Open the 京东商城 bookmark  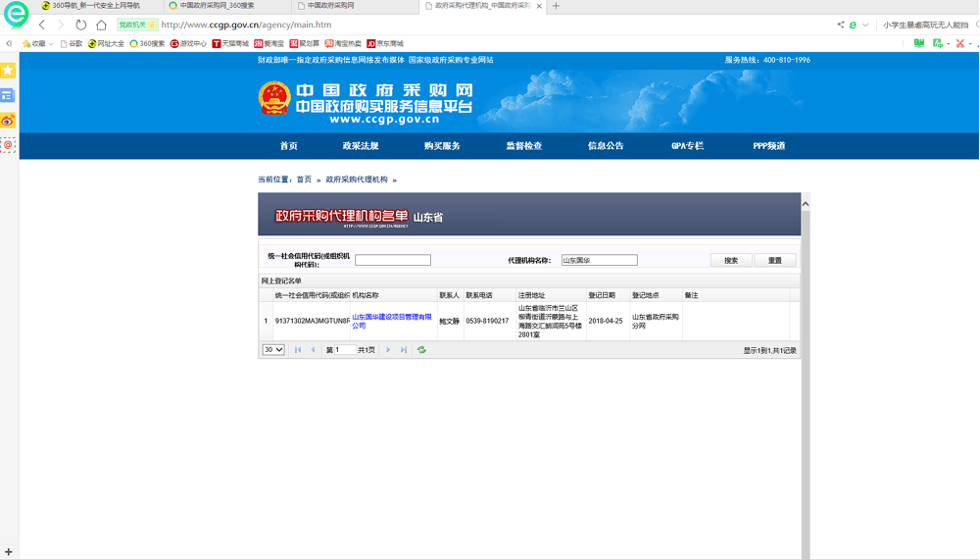coord(385,43)
